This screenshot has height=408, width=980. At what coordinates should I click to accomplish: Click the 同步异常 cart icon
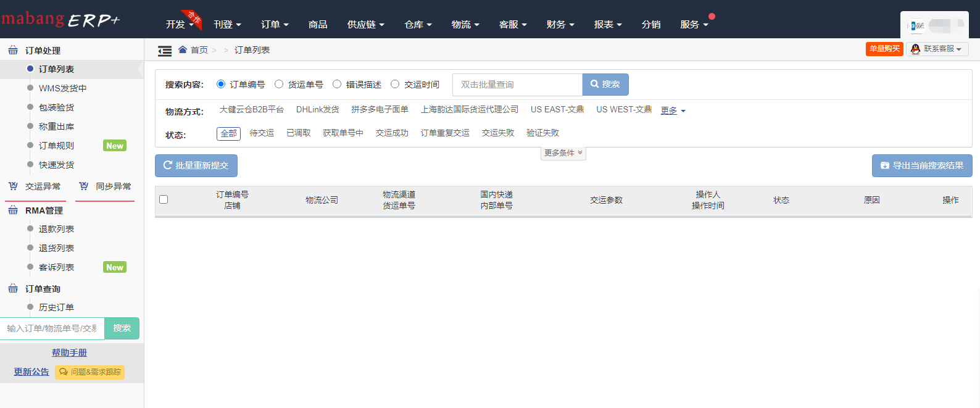click(84, 186)
